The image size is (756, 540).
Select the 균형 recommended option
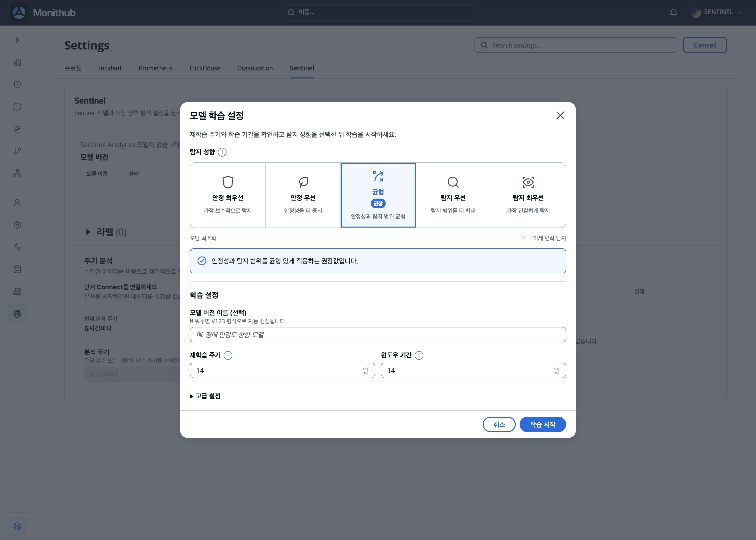click(x=378, y=195)
